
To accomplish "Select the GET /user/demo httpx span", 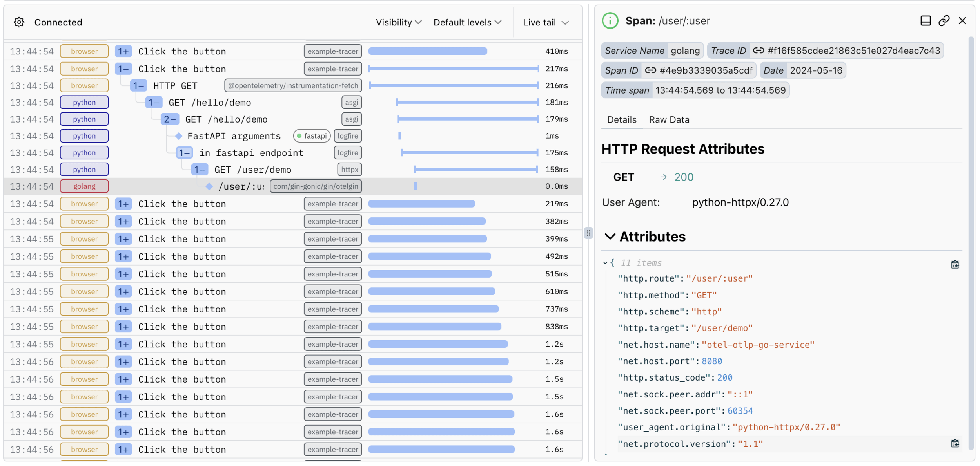I will (x=252, y=170).
